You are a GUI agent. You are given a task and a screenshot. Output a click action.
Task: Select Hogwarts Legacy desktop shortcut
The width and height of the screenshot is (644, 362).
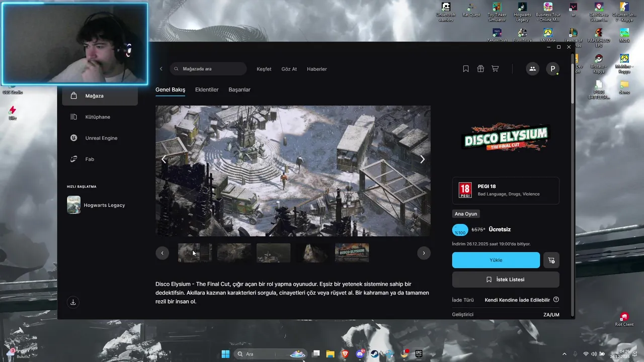522,12
